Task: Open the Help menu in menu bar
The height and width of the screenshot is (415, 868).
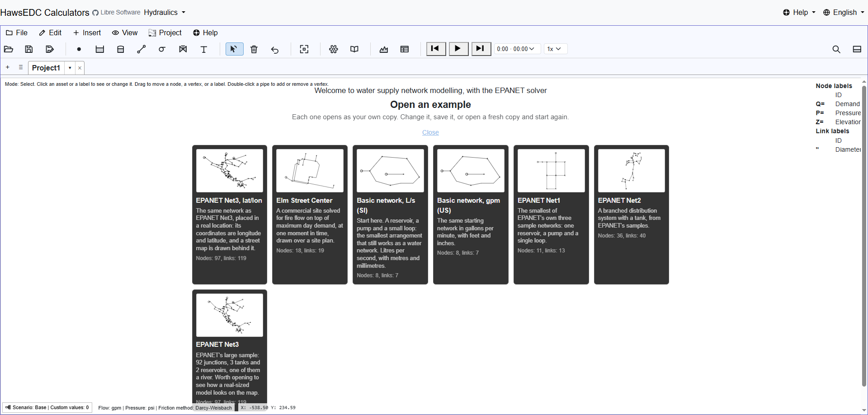Action: click(x=205, y=33)
